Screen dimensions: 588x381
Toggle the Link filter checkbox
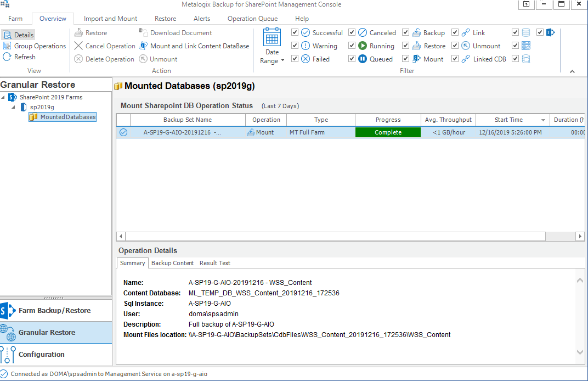[455, 32]
